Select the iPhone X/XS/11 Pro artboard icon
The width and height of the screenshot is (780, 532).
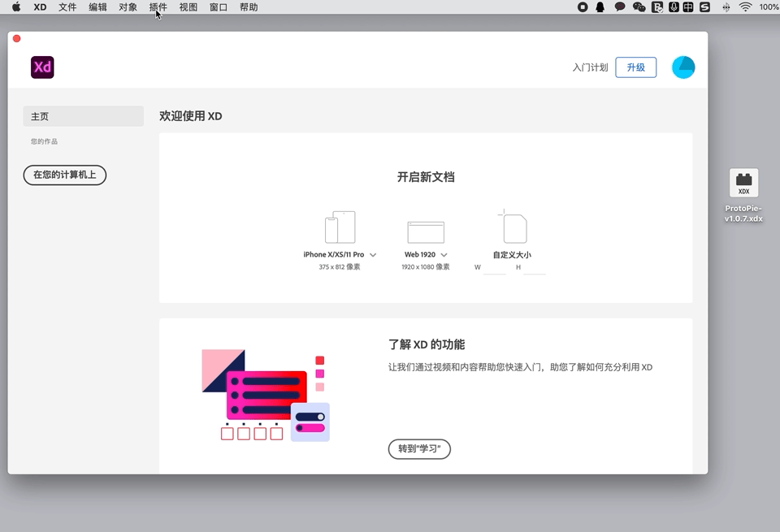340,227
